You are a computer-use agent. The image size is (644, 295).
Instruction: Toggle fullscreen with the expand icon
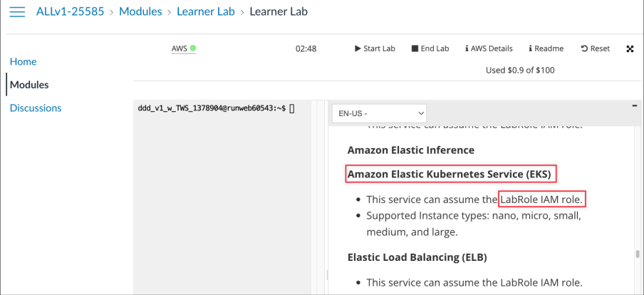coord(630,49)
